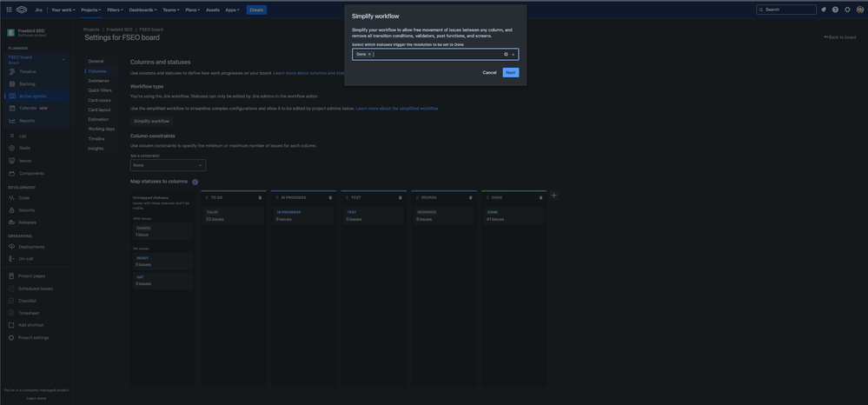Open the settings gear in top bar

click(848, 10)
